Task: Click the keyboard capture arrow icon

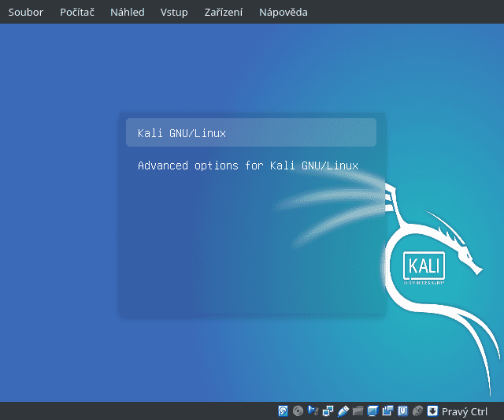Action: coord(432,411)
